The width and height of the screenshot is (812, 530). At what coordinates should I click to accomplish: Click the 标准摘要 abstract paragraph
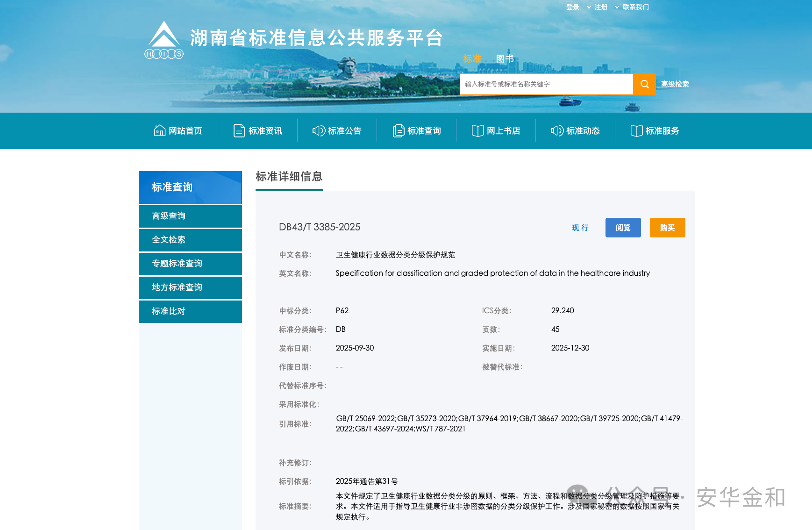pyautogui.click(x=508, y=507)
